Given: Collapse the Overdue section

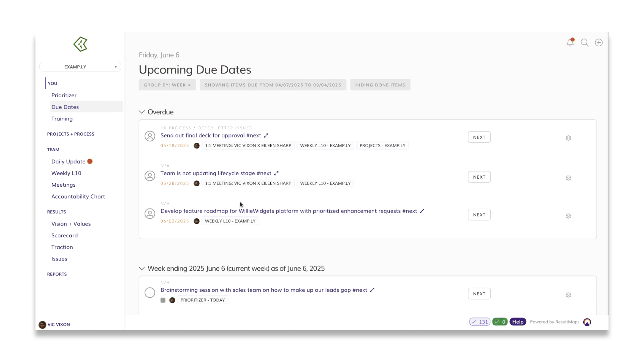Looking at the screenshot, I should 142,112.
